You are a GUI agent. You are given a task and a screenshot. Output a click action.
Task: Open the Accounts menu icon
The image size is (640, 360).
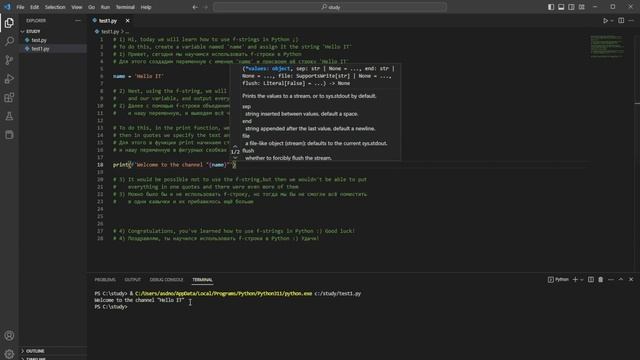[9, 336]
